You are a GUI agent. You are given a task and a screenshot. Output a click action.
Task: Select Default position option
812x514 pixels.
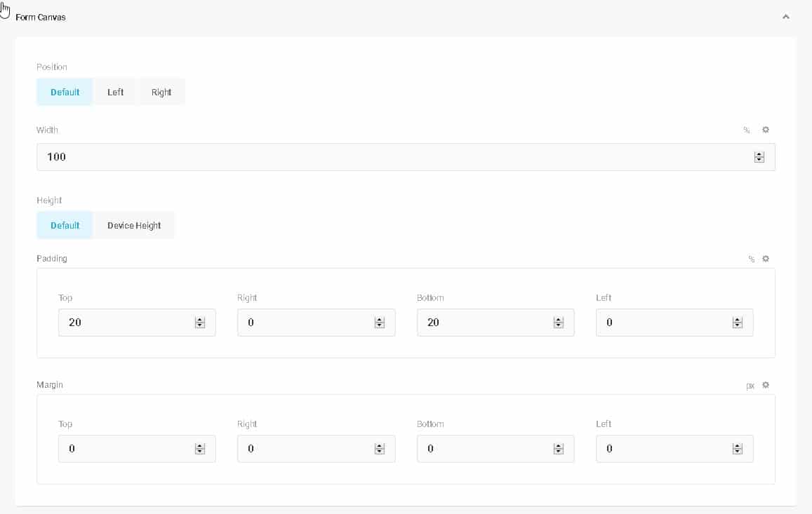click(x=65, y=92)
